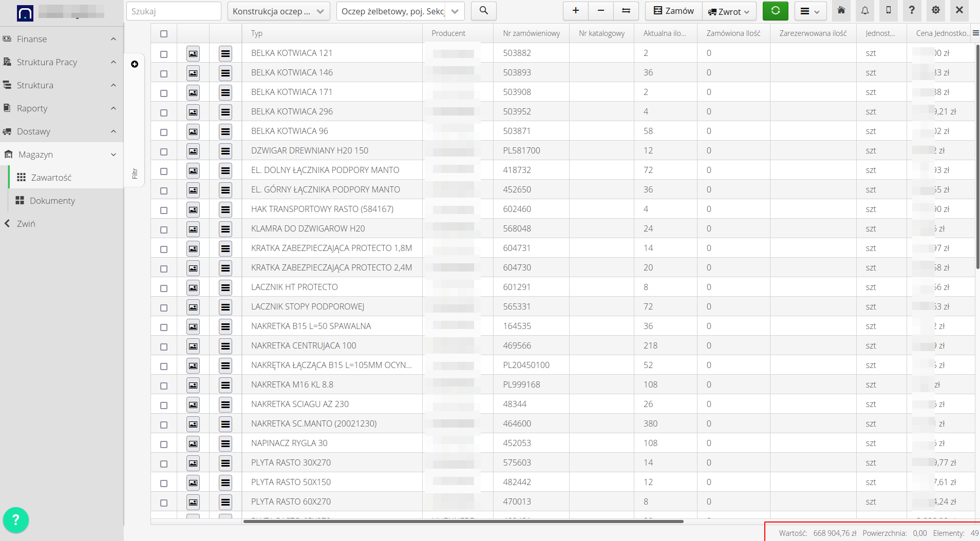Click Zwiń to collapse the sidebar
The height and width of the screenshot is (541, 980).
pos(26,224)
